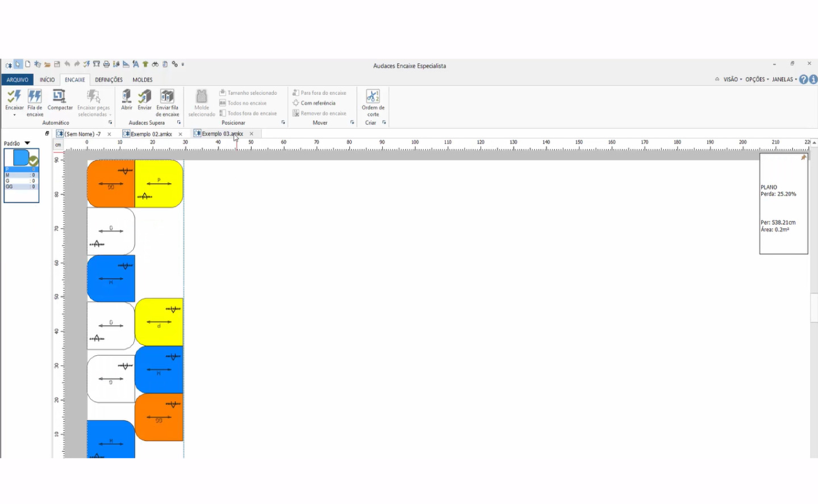Click the Perda: 25.20% text in PLANO panel
Image resolution: width=818 pixels, height=504 pixels.
click(778, 194)
